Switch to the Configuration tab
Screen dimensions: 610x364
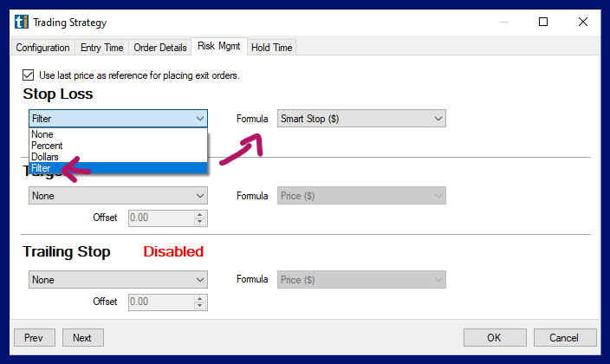[x=42, y=48]
